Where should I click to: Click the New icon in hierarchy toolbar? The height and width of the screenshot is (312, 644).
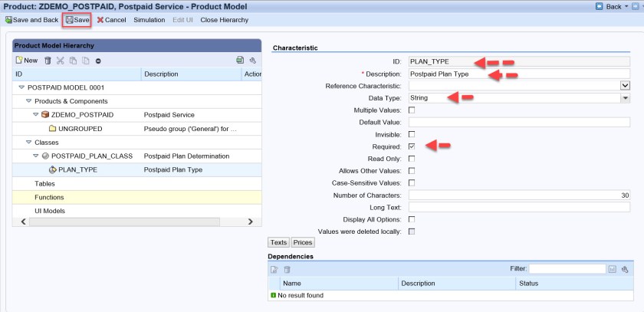pos(27,60)
